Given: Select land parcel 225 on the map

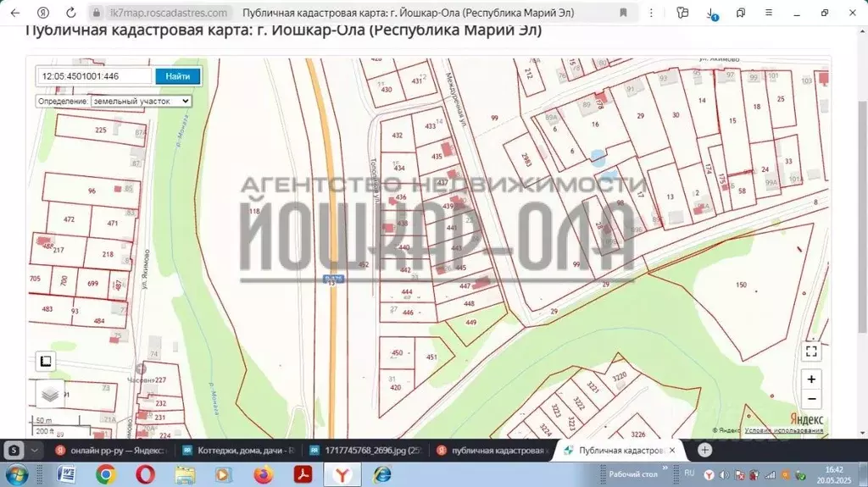Looking at the screenshot, I should pyautogui.click(x=101, y=130).
